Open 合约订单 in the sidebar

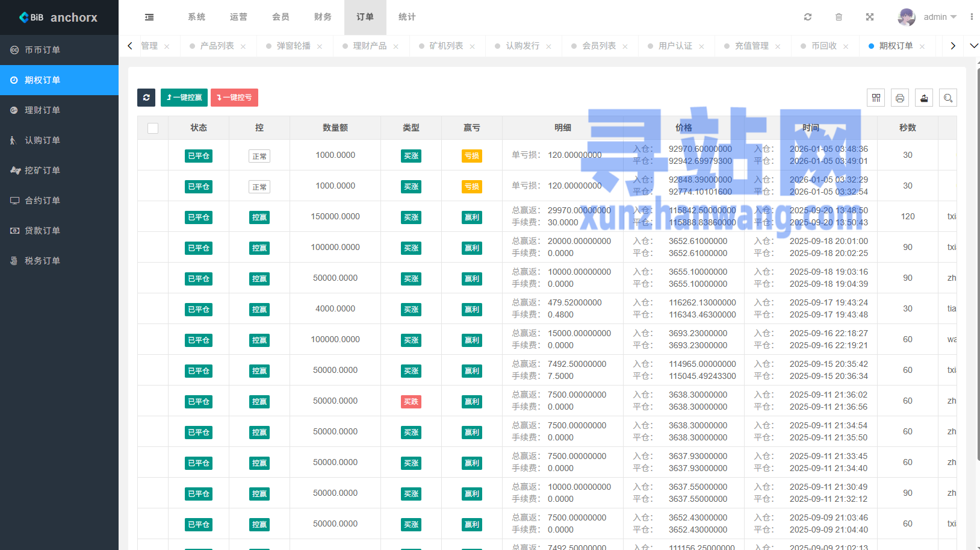pos(42,201)
